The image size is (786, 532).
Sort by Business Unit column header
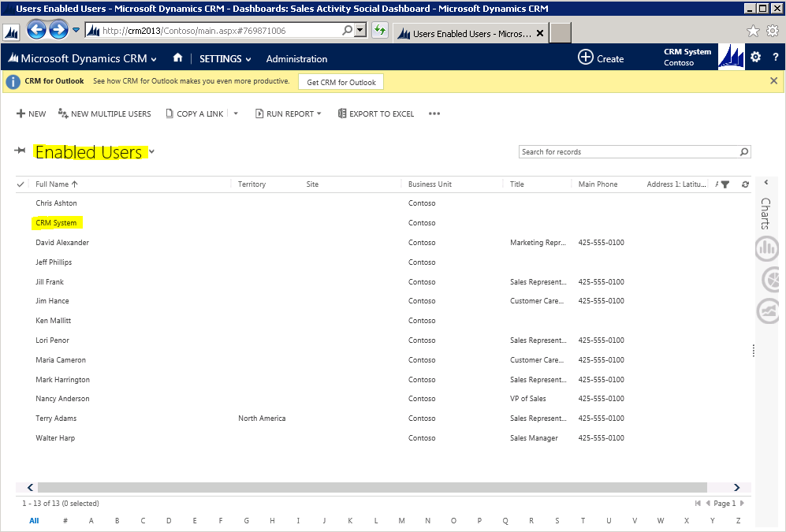[x=430, y=184]
